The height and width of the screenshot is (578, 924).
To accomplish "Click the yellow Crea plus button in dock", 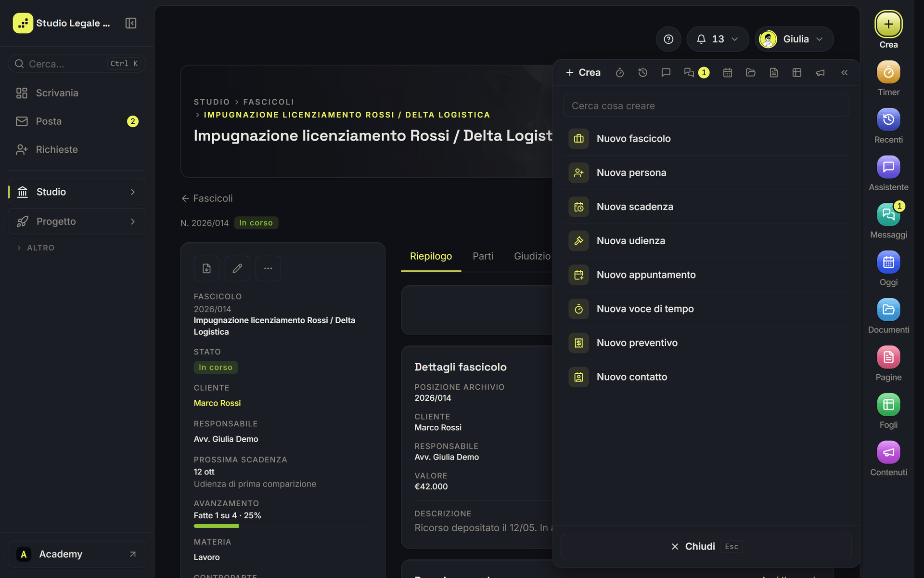I will click(x=888, y=24).
